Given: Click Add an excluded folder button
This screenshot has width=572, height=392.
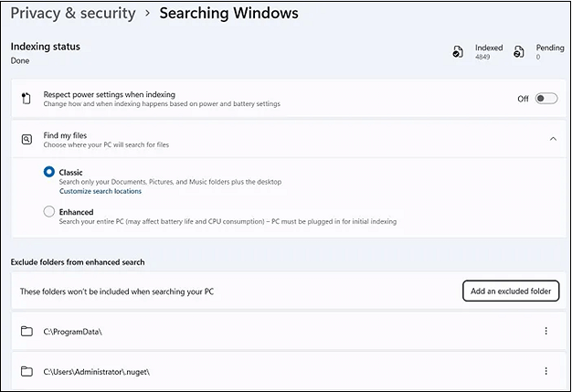Looking at the screenshot, I should click(510, 291).
